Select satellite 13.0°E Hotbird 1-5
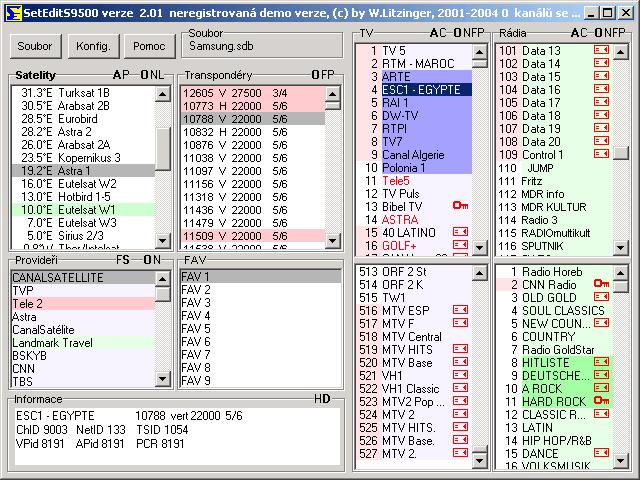The width and height of the screenshot is (640, 480). 83,197
